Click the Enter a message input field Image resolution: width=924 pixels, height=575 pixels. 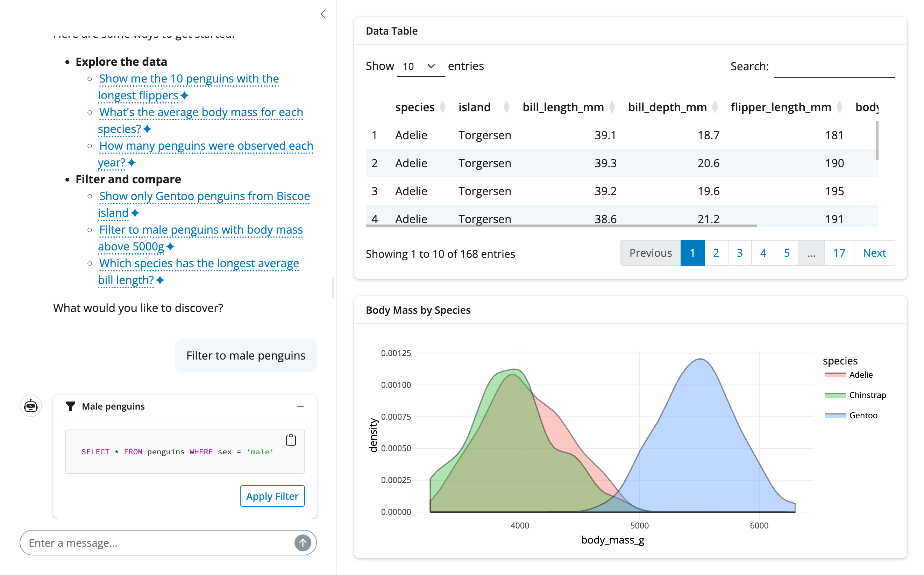point(152,543)
